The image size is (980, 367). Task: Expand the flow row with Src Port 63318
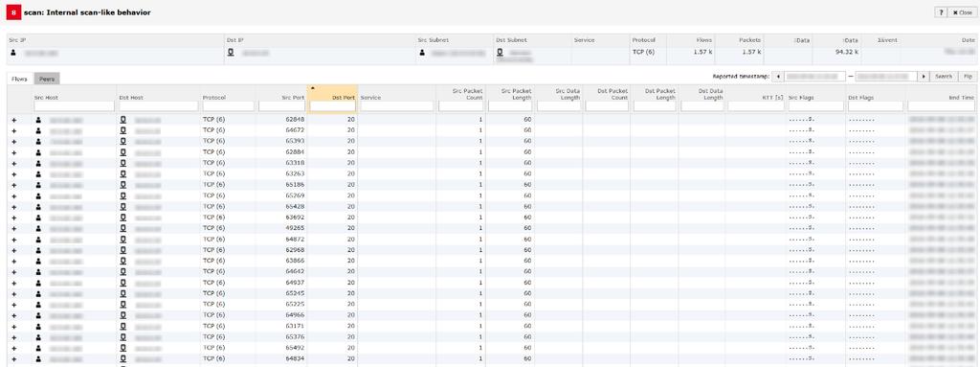[14, 163]
